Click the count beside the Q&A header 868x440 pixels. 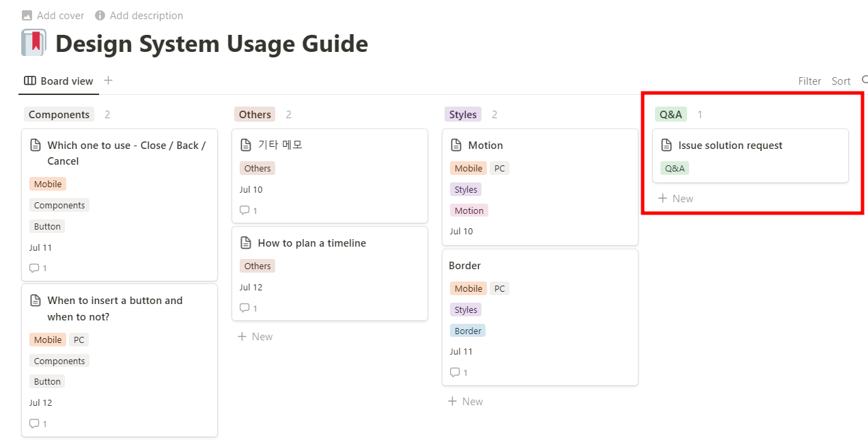coord(700,115)
